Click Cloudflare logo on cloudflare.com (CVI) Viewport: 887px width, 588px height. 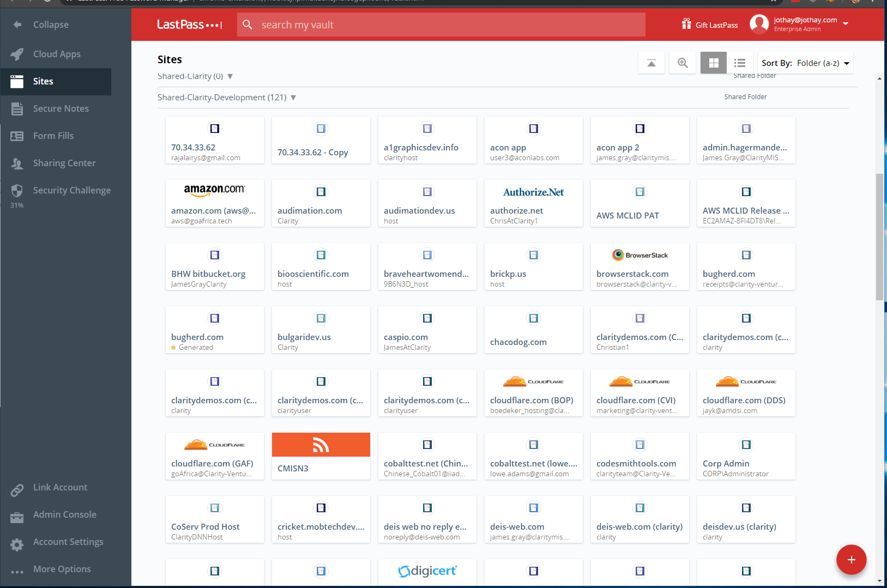(640, 381)
